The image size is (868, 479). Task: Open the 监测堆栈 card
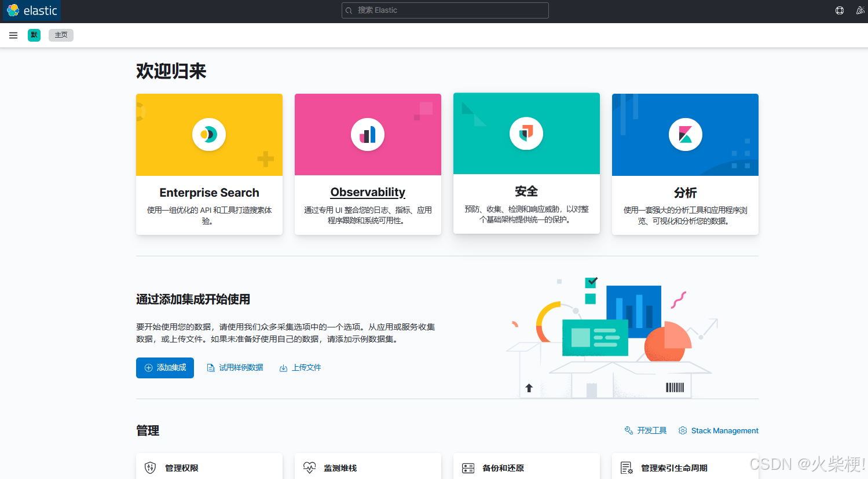point(368,466)
